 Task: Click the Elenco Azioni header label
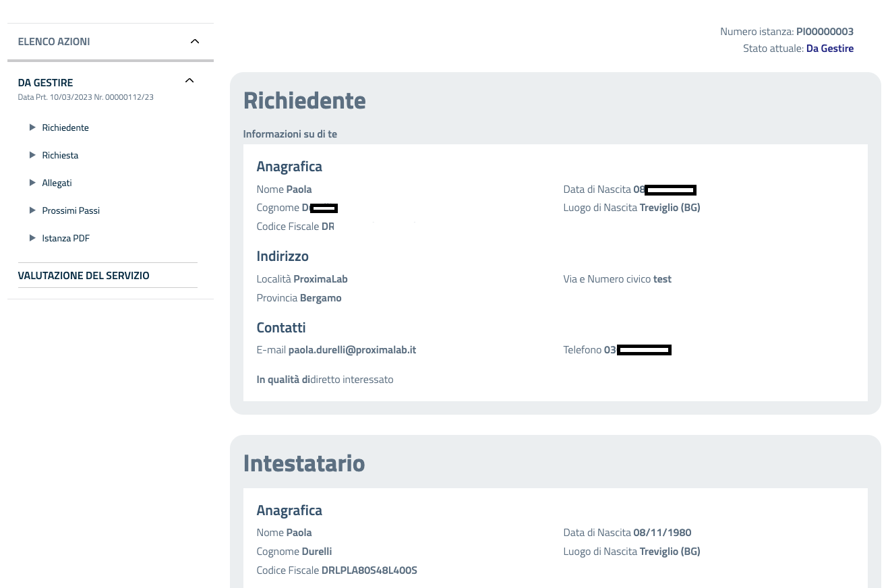pos(54,42)
